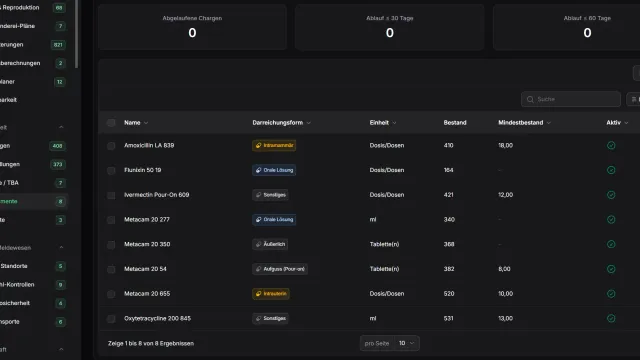
Task: Open the TBA sidebar item
Action: [33, 183]
